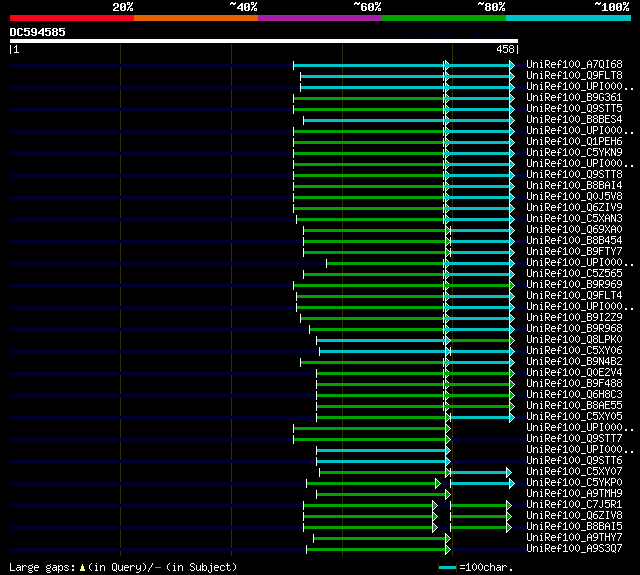This screenshot has height=575, width=640.
Task: Select the UniRef100_Q6ZIV8 label
Action: (x=574, y=516)
